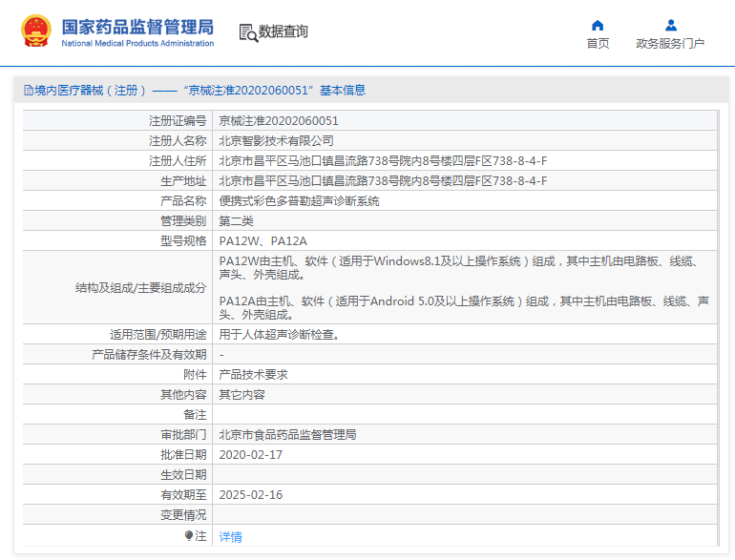Select 便携式彩色多普勒超声诊断系统 product name
Image resolution: width=735 pixels, height=560 pixels.
click(299, 201)
